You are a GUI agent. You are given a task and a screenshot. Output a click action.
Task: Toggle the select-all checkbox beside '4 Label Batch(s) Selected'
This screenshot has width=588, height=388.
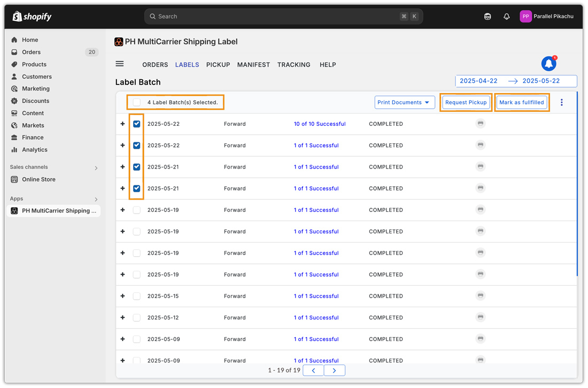tap(137, 103)
